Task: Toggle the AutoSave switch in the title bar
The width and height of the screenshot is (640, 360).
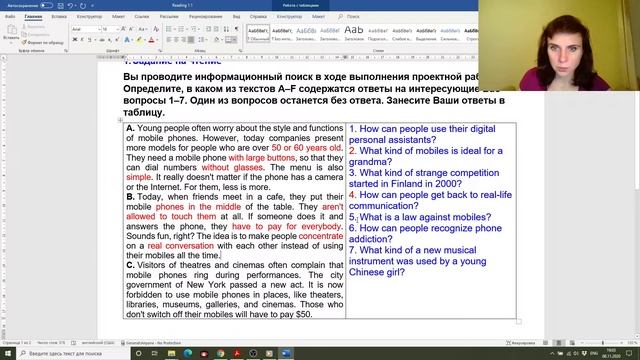Action: (46, 6)
